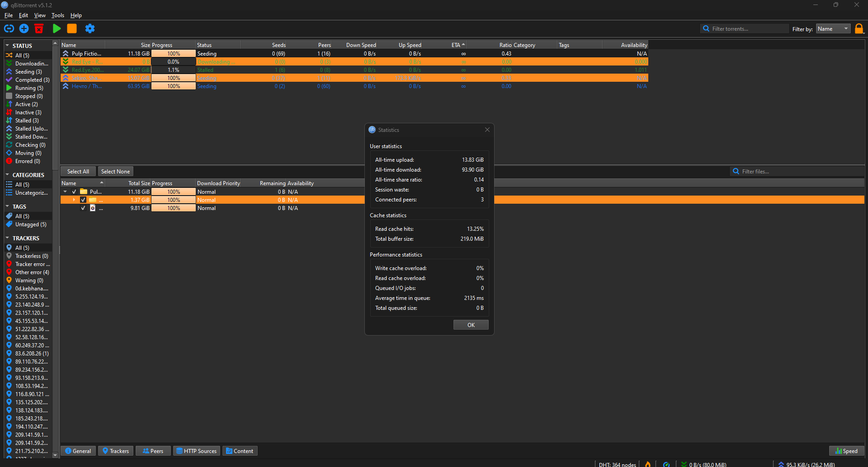868x467 pixels.
Task: Select the Seeding (3) status filter
Action: point(28,72)
